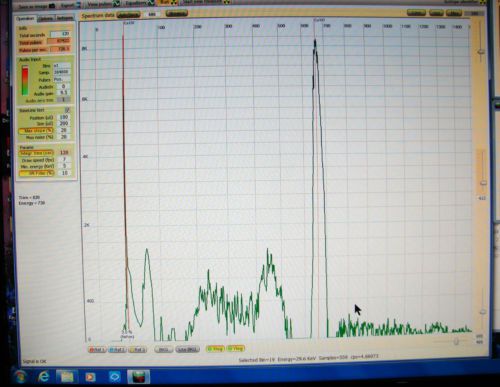
Task: Click the Audio gain value field
Action: [x=63, y=93]
